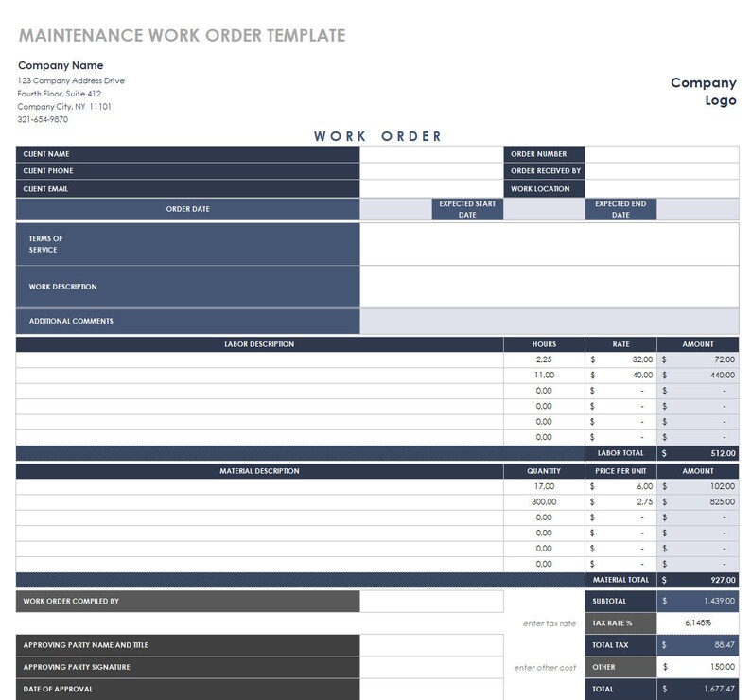Select the 102,00 material amount cell

(x=698, y=487)
